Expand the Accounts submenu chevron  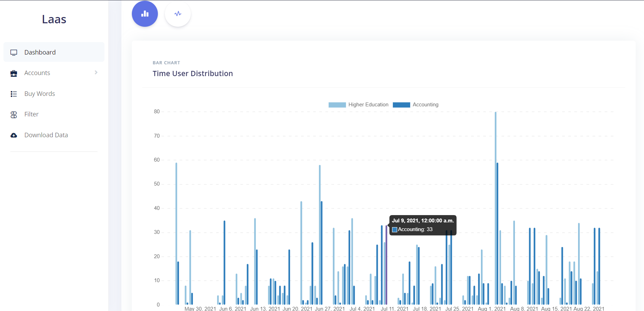[x=96, y=73]
